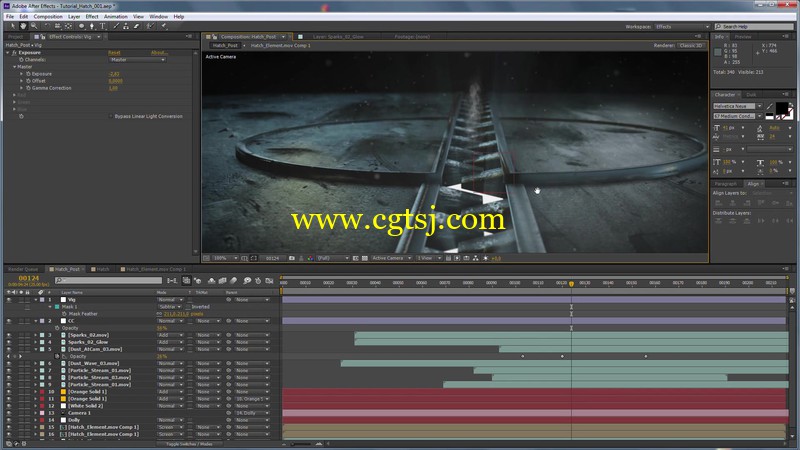
Task: Click Hatch_Element.mov Comp 1 breadcrumb button
Action: [280, 45]
